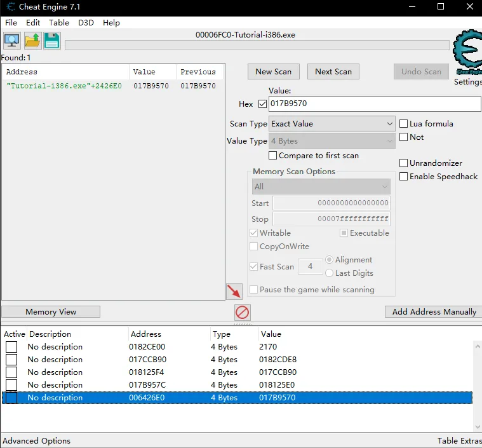This screenshot has height=448, width=482.
Task: Open the memory region All dropdown
Action: click(x=321, y=187)
